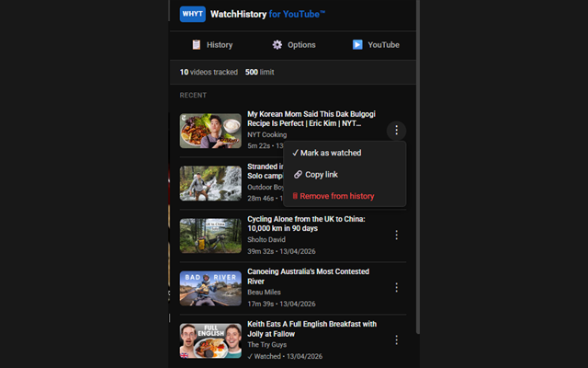Click the popup's vertical scrollbar

[418, 167]
